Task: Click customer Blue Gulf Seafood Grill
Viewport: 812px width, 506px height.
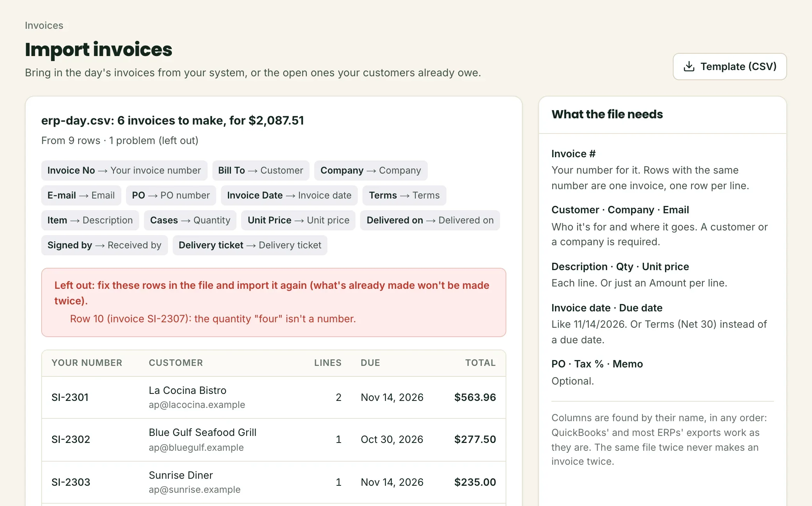Action: [203, 432]
